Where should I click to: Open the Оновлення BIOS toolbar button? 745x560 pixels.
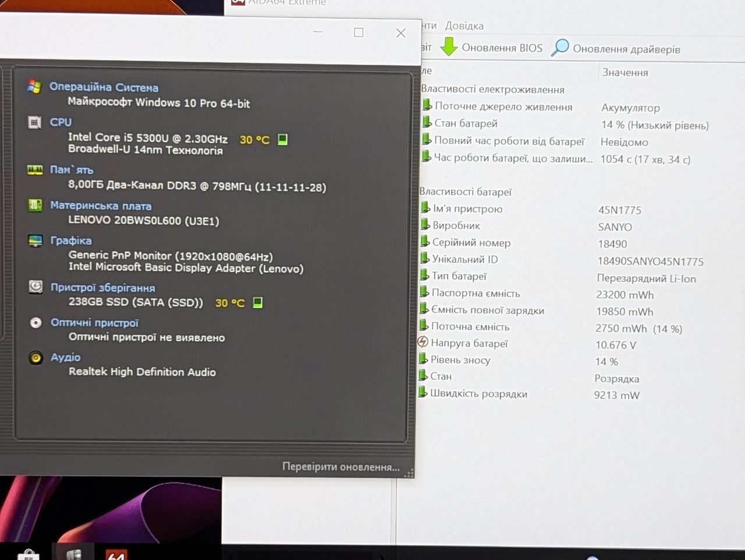pos(491,47)
